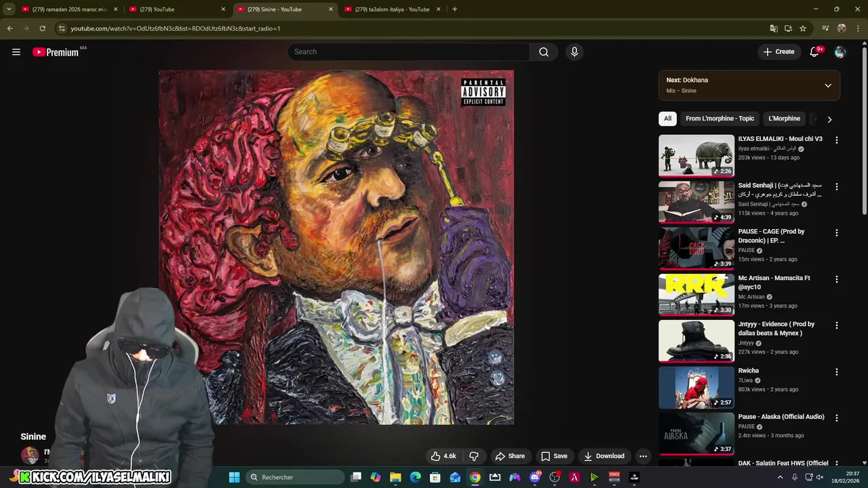Open options for Jntyyy - Evidence video
The image size is (868, 488).
[x=836, y=325]
